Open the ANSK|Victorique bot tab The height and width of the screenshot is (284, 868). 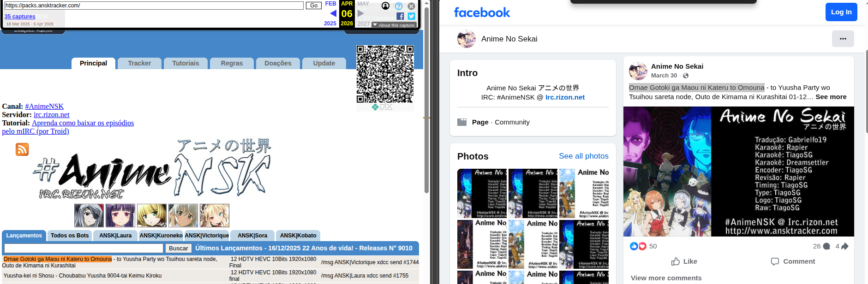(x=207, y=236)
